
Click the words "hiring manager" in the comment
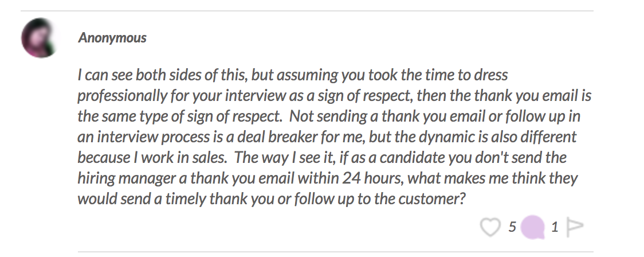click(127, 178)
